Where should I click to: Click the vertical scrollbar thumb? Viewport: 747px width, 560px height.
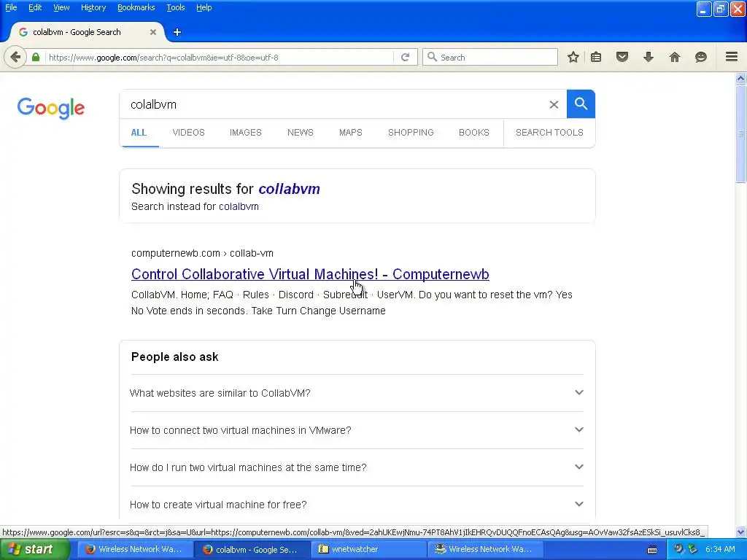click(x=741, y=133)
